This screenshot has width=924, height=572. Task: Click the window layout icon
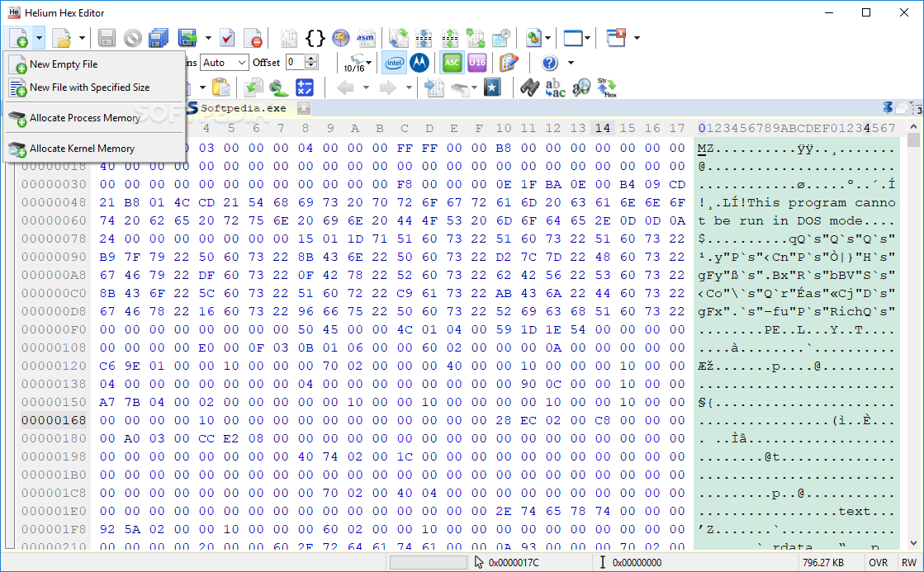[x=573, y=38]
